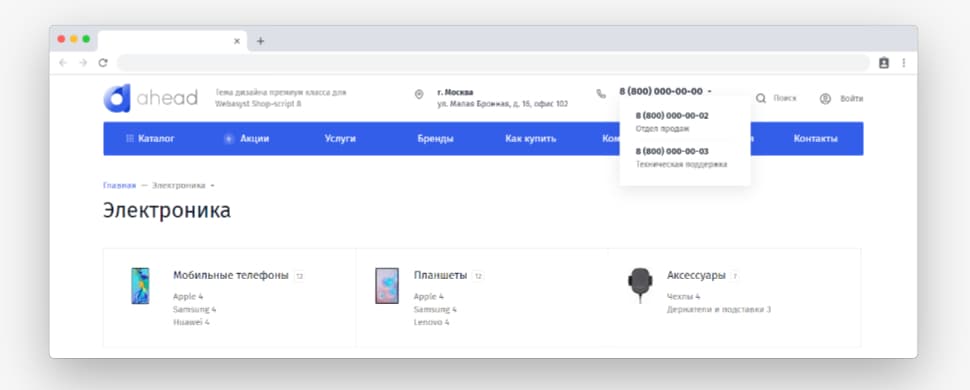Click the browser forward arrow
This screenshot has height=390, width=970.
[x=83, y=63]
